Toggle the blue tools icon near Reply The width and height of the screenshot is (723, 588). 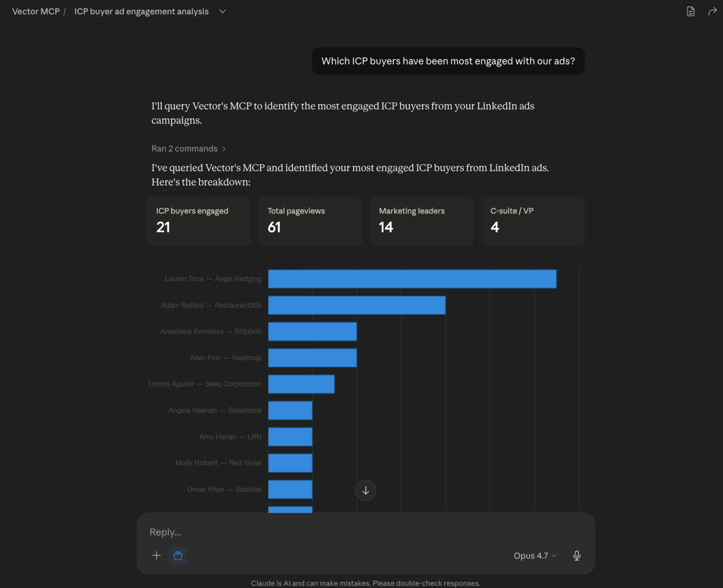click(x=178, y=555)
